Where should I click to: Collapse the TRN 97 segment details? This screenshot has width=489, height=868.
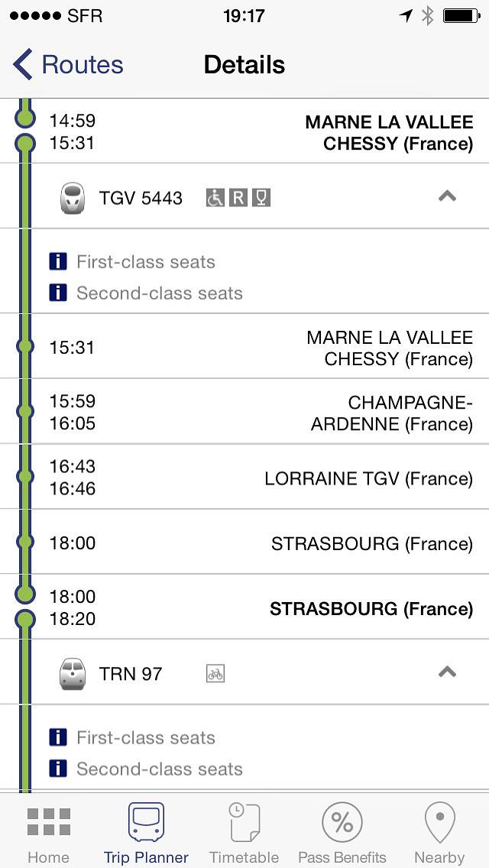coord(447,672)
